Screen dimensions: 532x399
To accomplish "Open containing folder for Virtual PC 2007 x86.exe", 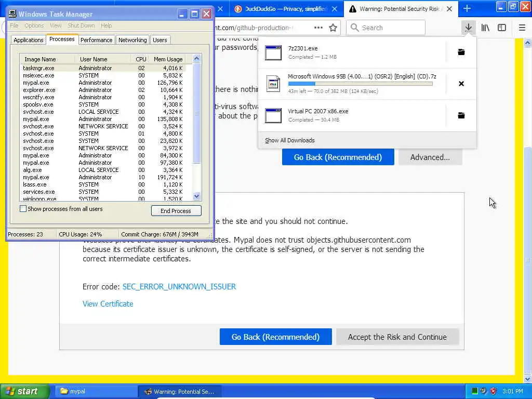I will (x=461, y=115).
